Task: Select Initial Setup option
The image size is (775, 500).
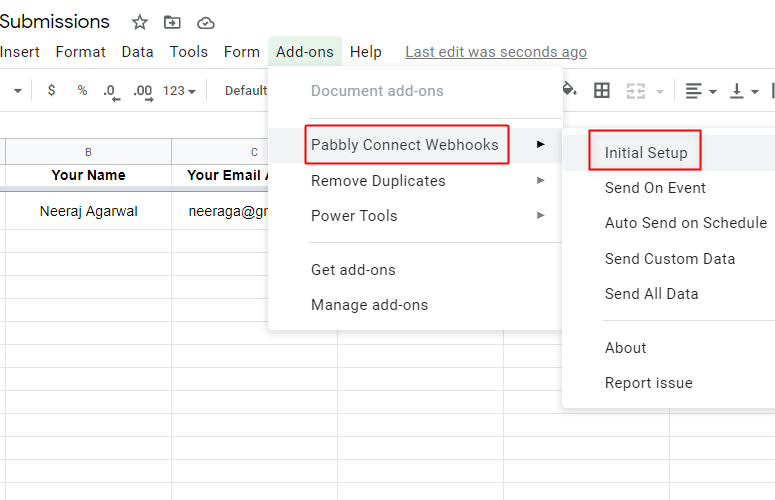Action: click(x=669, y=153)
